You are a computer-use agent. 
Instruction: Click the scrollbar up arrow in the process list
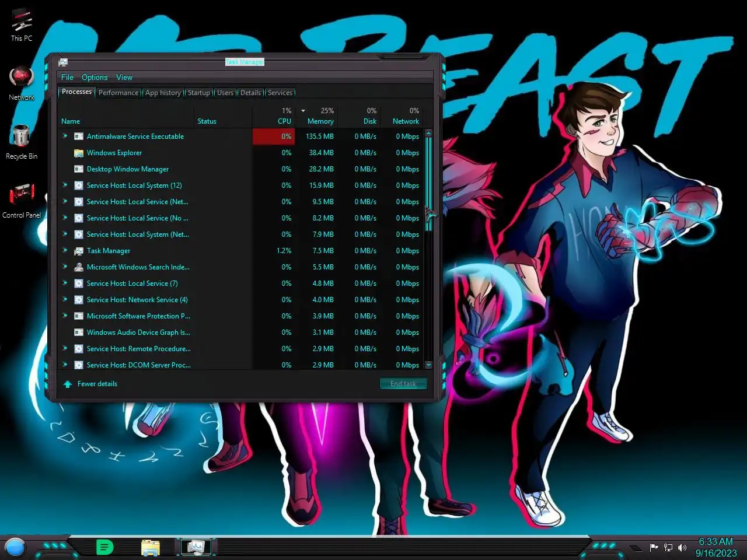pyautogui.click(x=429, y=133)
